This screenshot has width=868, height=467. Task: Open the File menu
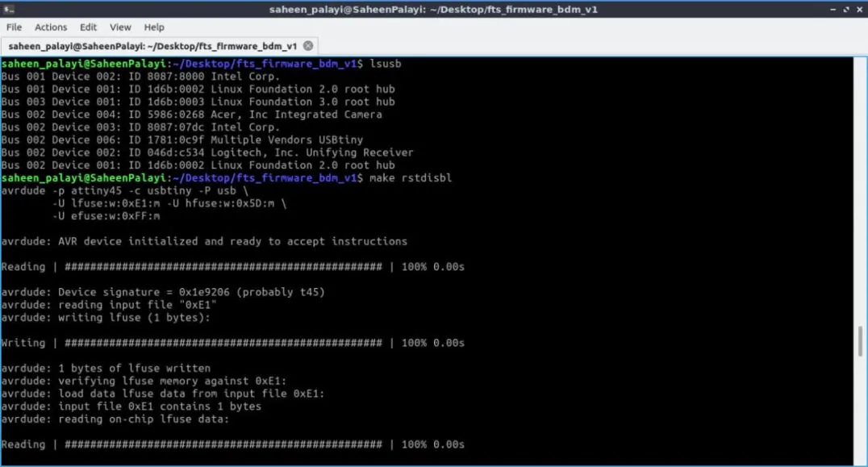click(14, 27)
